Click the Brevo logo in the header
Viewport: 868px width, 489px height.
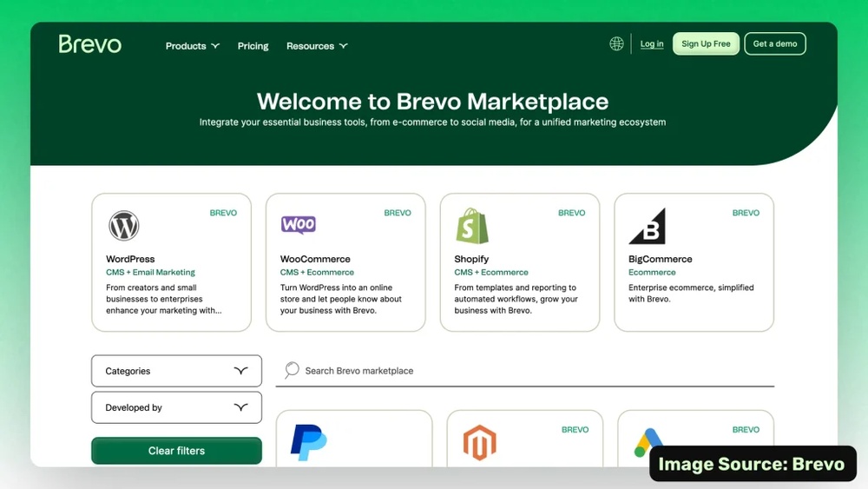89,44
